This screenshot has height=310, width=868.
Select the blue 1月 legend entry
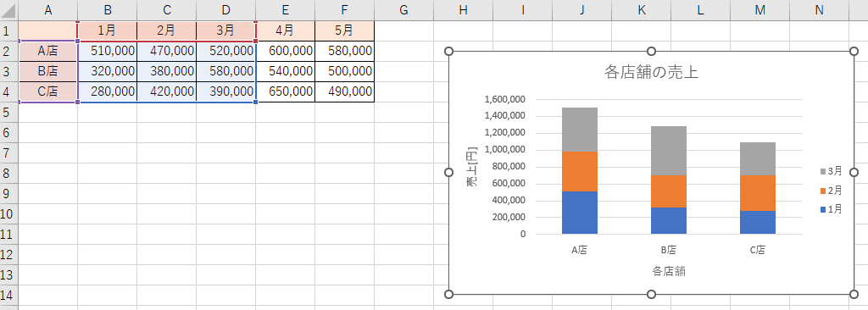pyautogui.click(x=831, y=209)
